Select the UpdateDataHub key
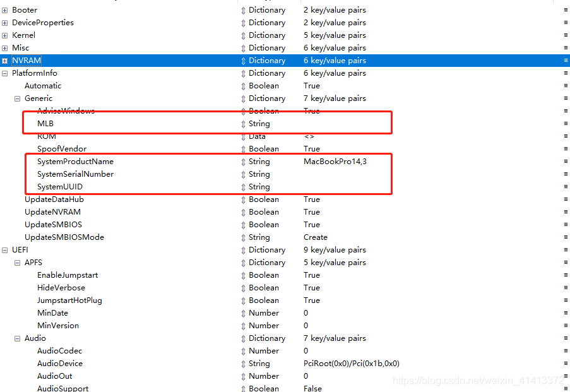570x392 pixels. click(x=54, y=199)
